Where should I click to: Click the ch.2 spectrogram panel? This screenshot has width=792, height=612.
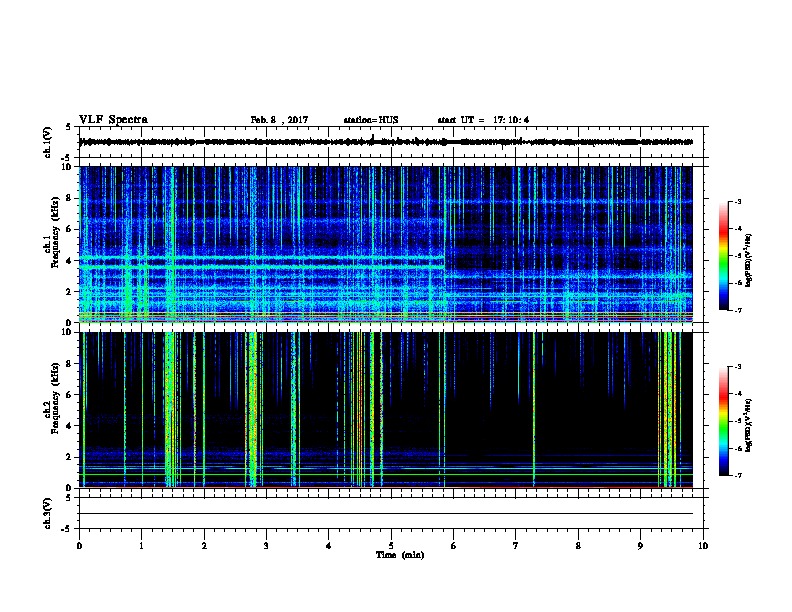386,410
